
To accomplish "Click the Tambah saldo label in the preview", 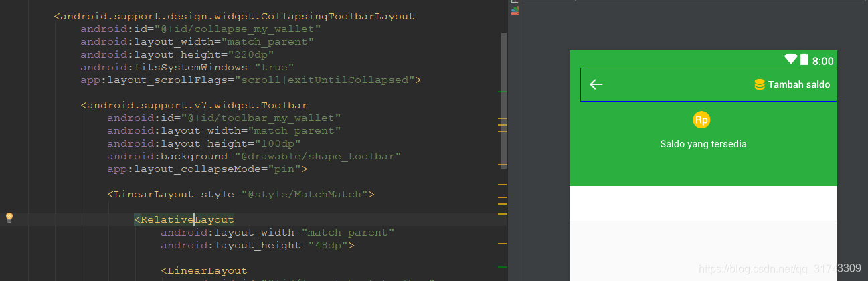I will (x=799, y=84).
